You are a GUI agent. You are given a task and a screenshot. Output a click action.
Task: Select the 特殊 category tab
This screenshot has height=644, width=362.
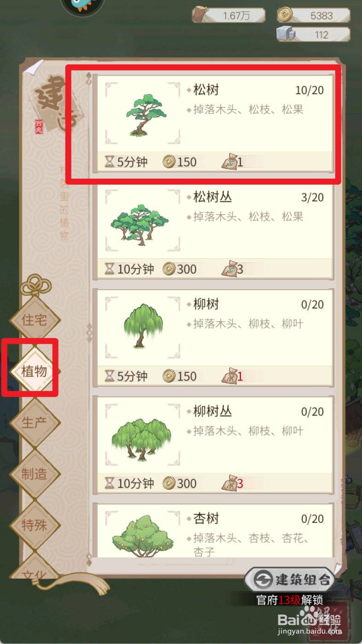(x=35, y=525)
